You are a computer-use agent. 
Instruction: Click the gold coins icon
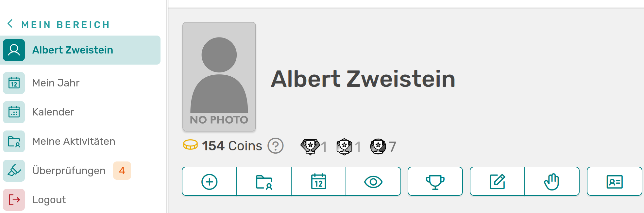click(x=190, y=145)
